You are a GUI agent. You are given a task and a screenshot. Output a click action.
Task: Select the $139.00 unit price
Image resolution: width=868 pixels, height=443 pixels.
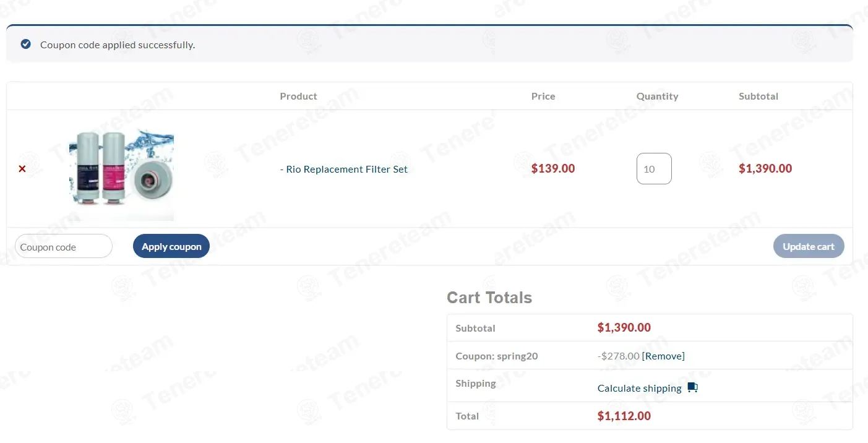[x=553, y=168]
